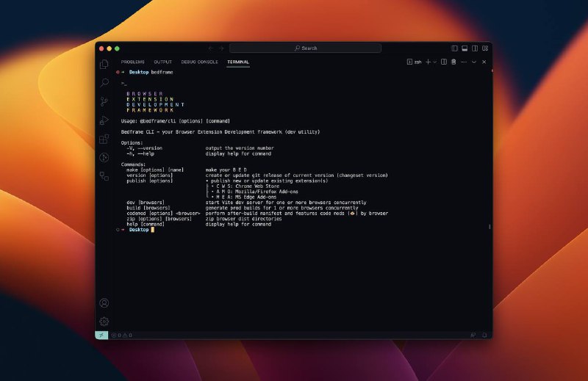The image size is (588, 381).
Task: Open the new terminal launch profile dropdown
Action: (434, 62)
